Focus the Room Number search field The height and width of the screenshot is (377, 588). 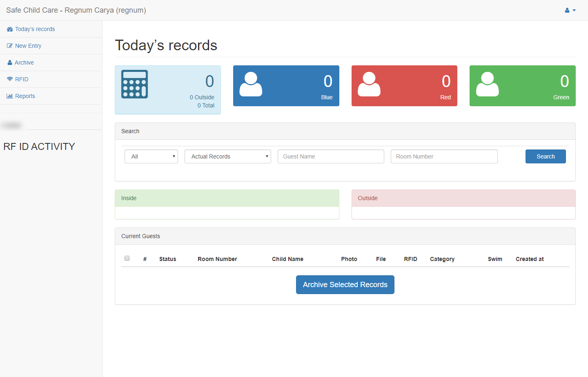point(444,156)
